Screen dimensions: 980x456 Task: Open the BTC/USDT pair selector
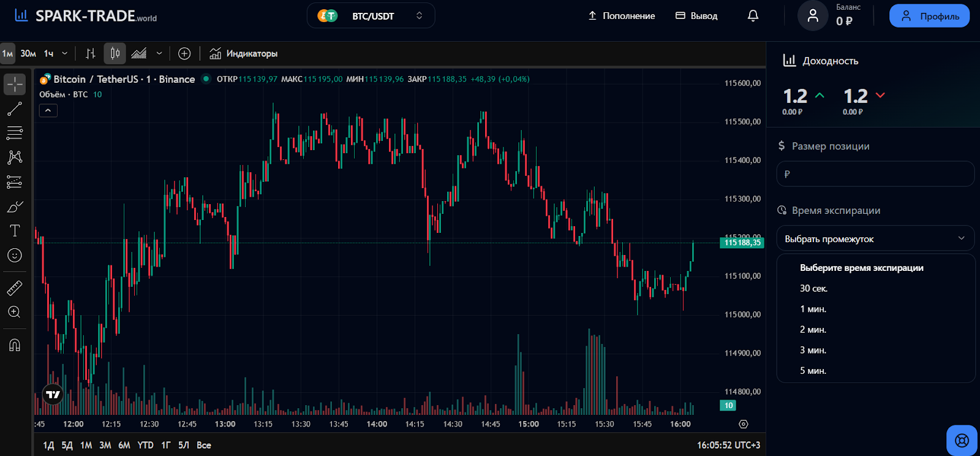pos(371,16)
